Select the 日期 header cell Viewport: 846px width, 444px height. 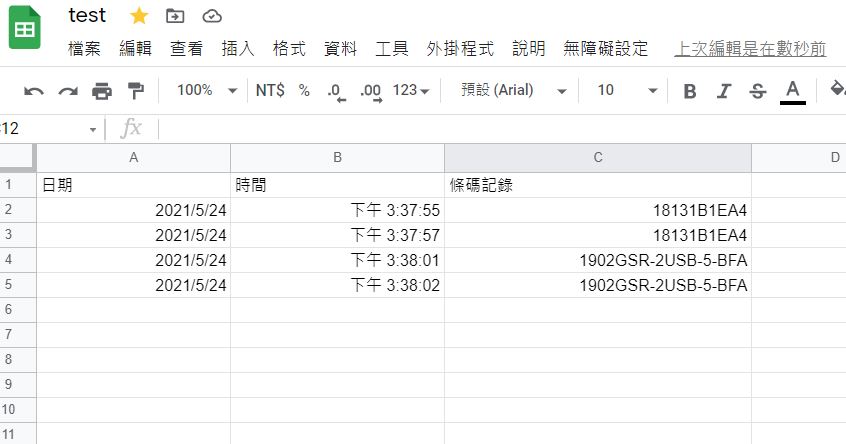pos(133,185)
